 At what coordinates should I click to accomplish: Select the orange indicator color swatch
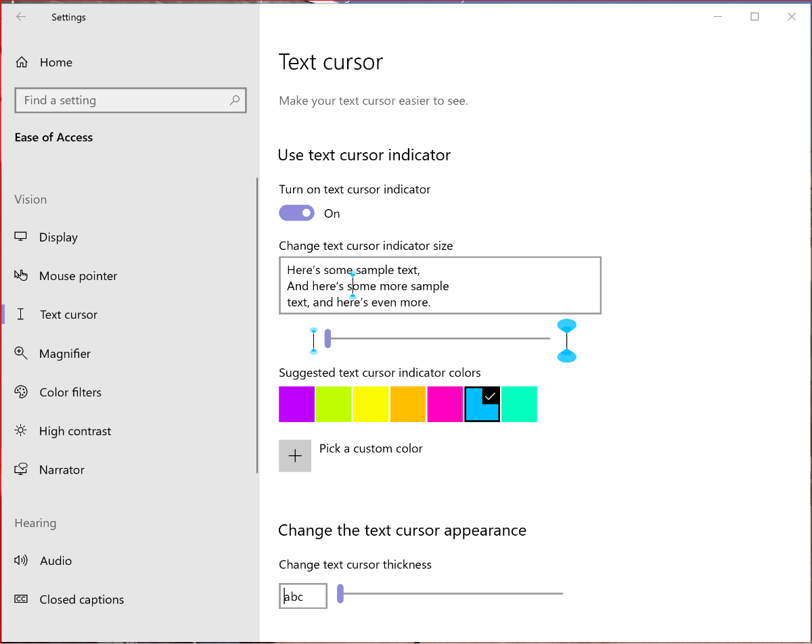[x=408, y=405]
